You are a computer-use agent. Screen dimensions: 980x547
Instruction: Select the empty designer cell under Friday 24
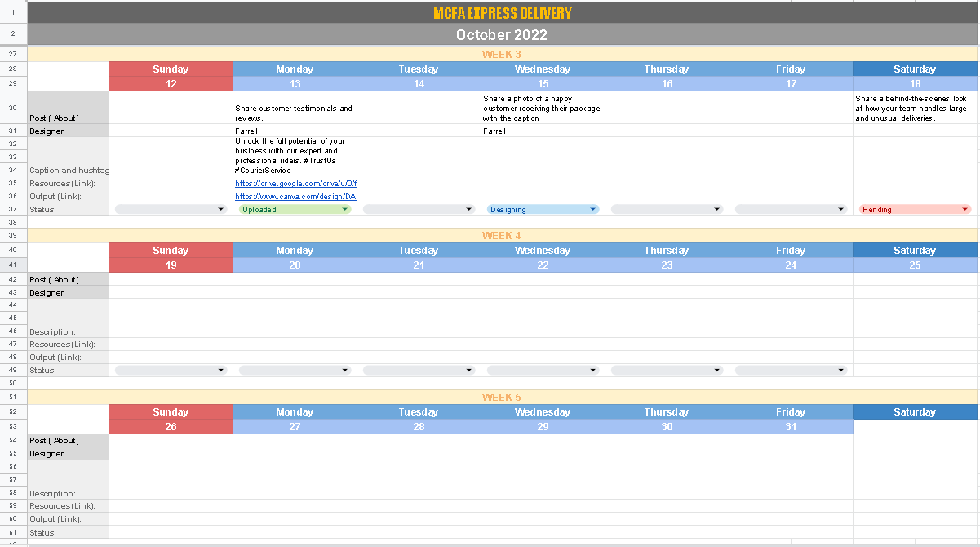(791, 292)
